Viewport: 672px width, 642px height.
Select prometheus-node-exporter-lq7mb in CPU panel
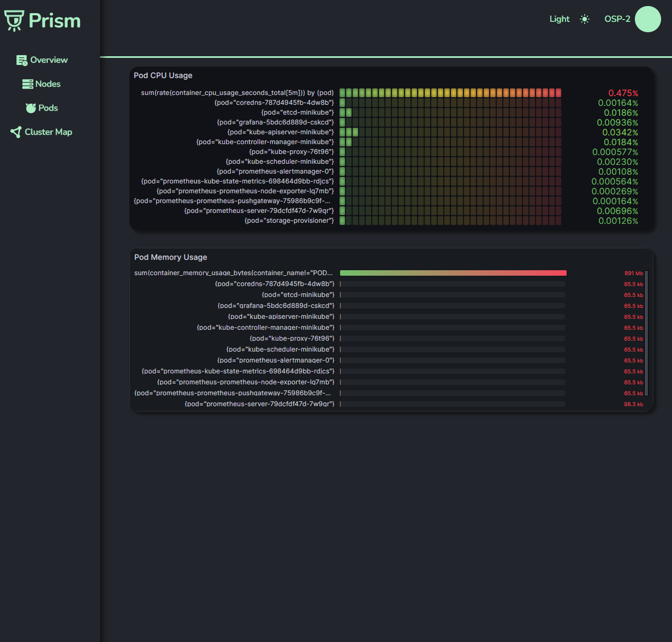pyautogui.click(x=245, y=191)
